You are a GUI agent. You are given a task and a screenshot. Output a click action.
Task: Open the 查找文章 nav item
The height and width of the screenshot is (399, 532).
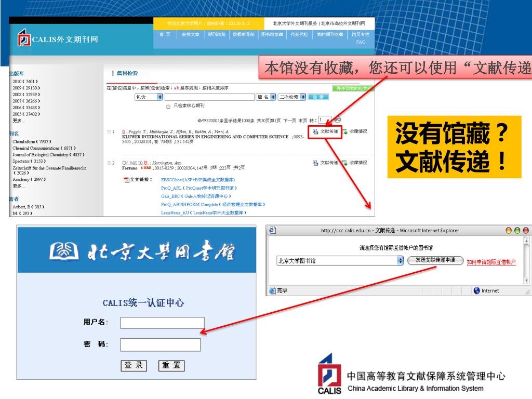tap(190, 34)
